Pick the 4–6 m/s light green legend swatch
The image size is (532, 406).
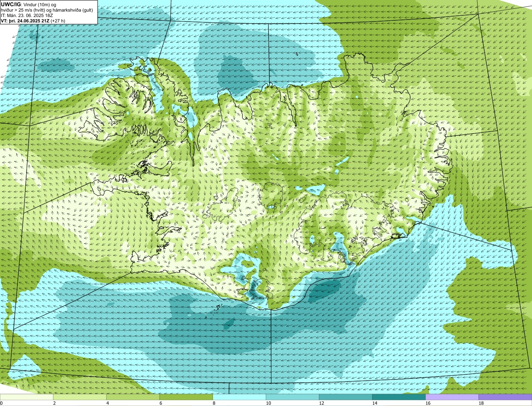point(133,397)
